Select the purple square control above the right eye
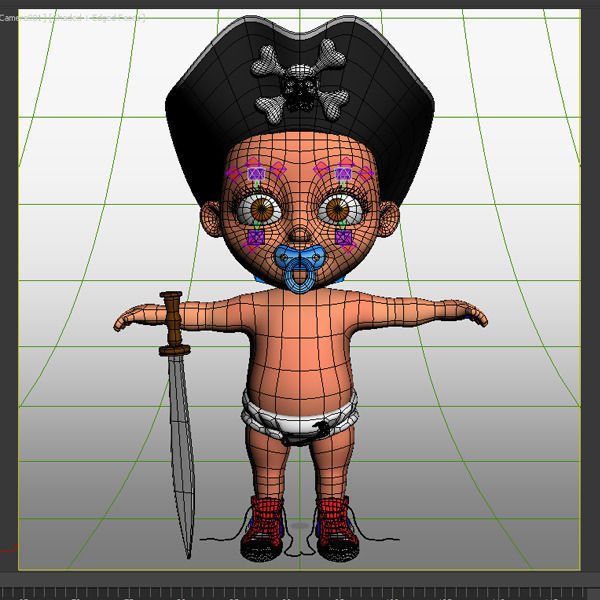This screenshot has height=600, width=600. coord(343,174)
